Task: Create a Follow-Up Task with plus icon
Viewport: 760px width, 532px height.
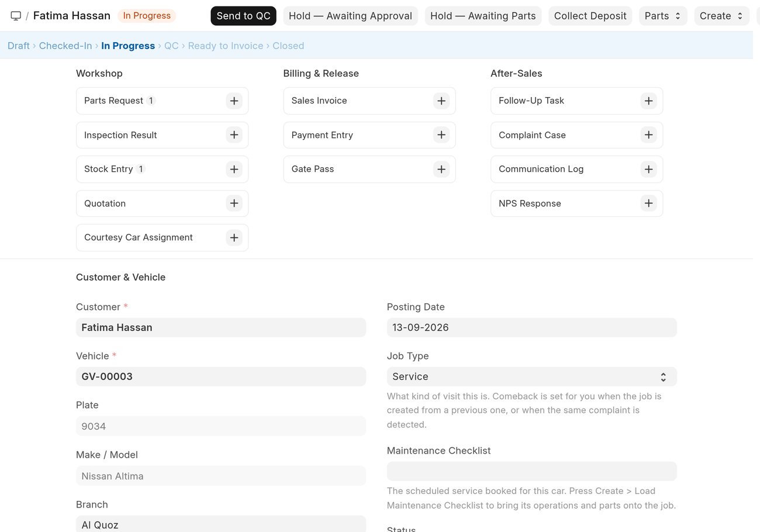Action: [x=648, y=101]
